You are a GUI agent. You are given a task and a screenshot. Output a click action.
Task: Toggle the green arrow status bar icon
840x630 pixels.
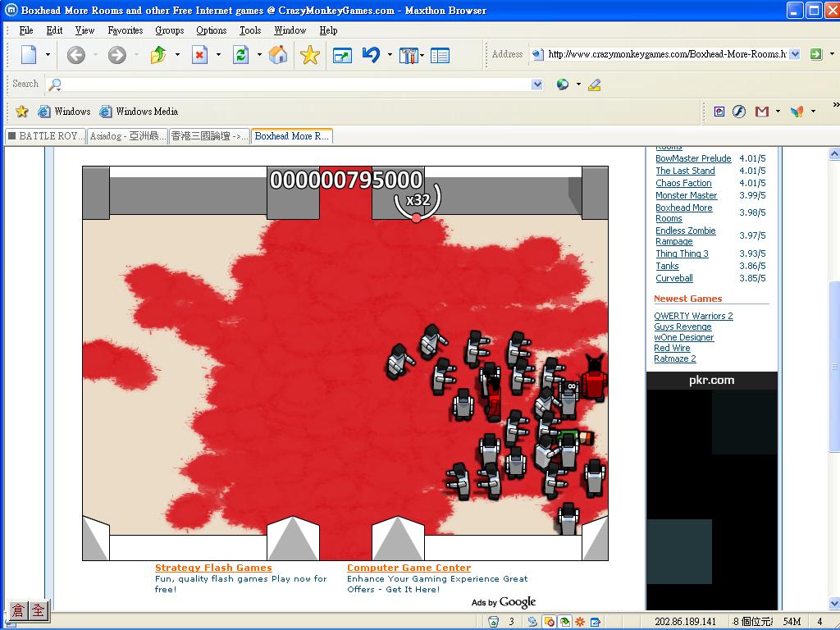coord(564,622)
